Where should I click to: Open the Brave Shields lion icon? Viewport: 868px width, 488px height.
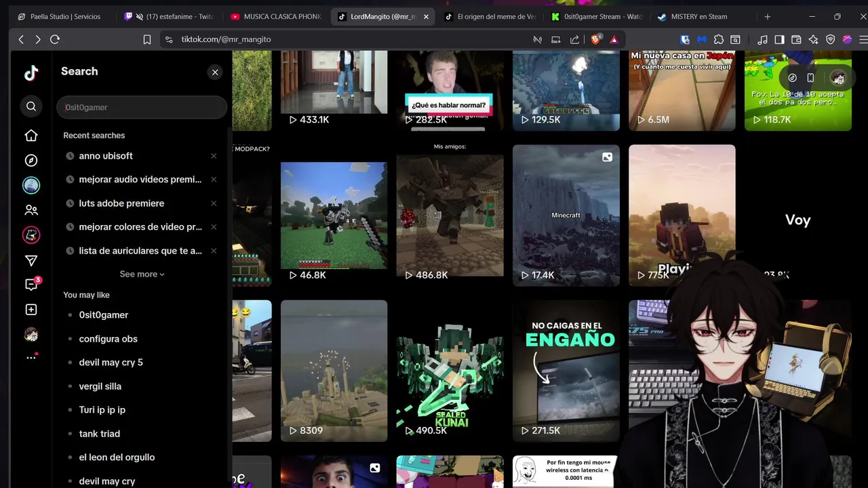tap(595, 39)
